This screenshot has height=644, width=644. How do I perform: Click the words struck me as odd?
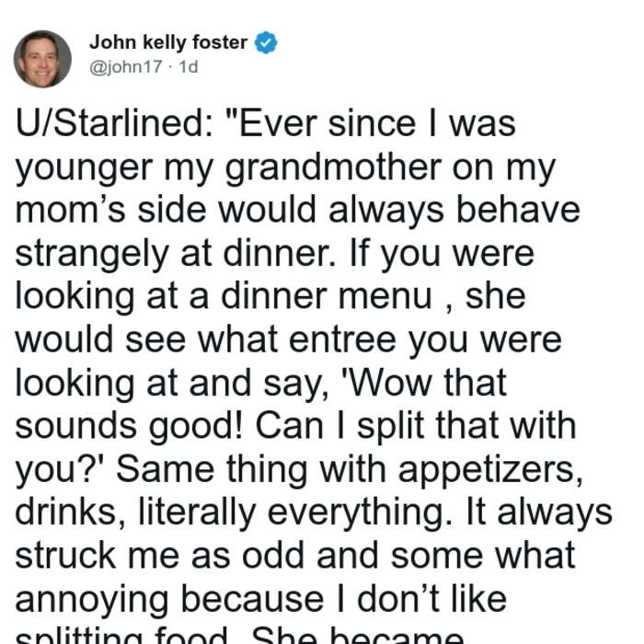[x=163, y=556]
